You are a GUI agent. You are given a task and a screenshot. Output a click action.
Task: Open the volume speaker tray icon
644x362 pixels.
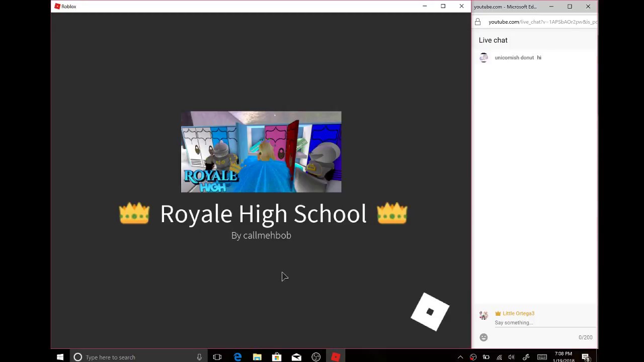[x=512, y=357]
